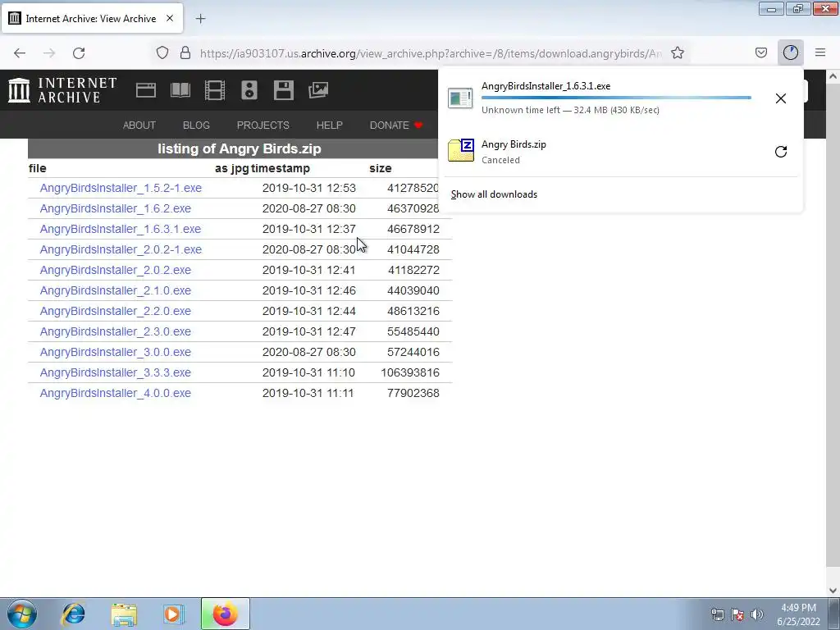Save the page to Pocket
This screenshot has height=630, width=840.
(x=761, y=52)
